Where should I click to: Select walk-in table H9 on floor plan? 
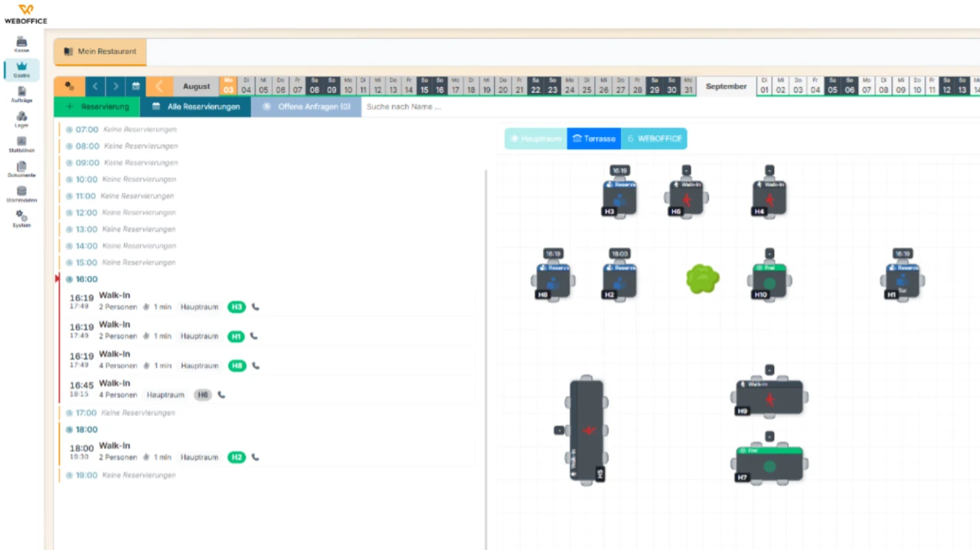[769, 398]
